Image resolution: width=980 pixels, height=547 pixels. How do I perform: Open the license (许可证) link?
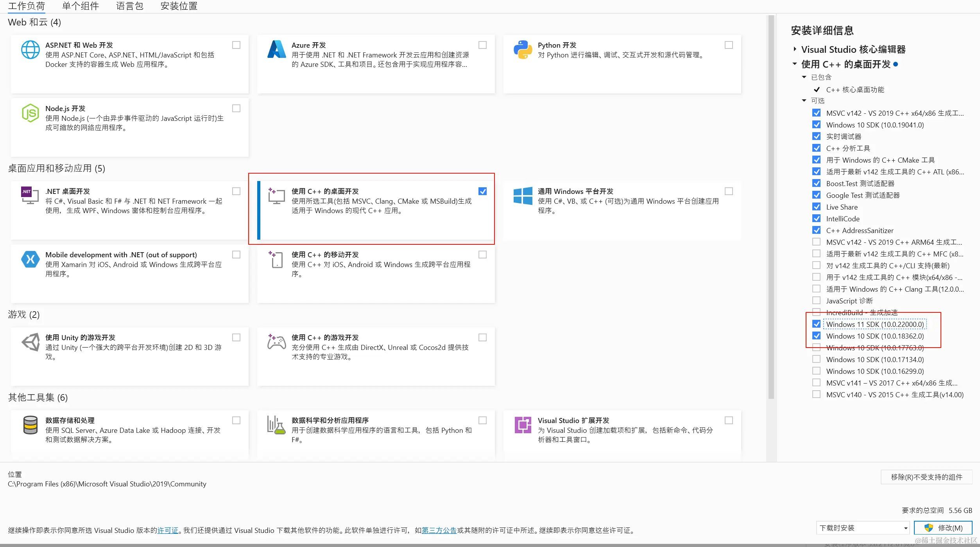coord(168,531)
